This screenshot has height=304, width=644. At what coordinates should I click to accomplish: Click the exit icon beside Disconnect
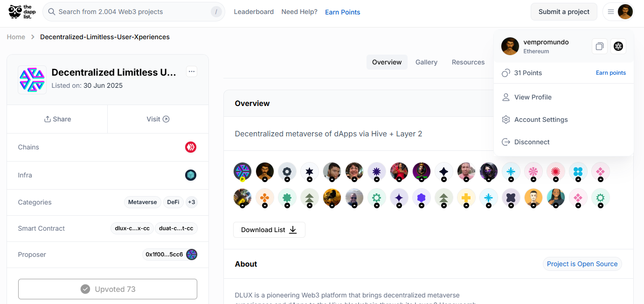[x=506, y=142]
